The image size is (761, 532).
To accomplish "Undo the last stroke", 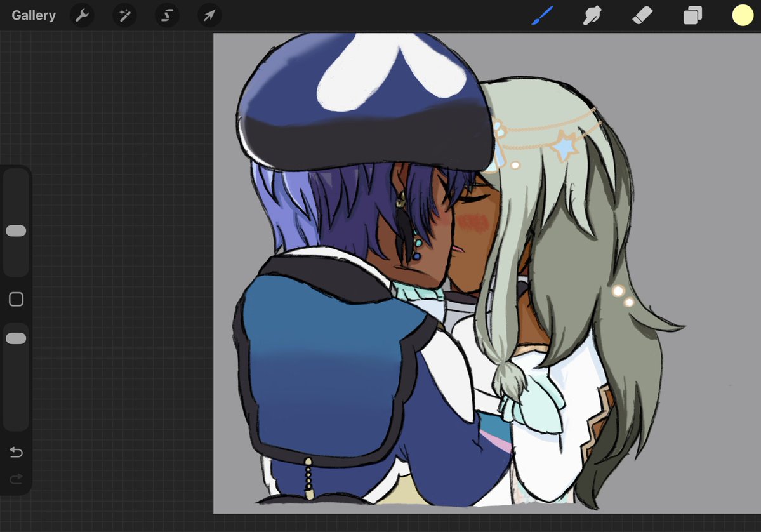I will (x=16, y=453).
